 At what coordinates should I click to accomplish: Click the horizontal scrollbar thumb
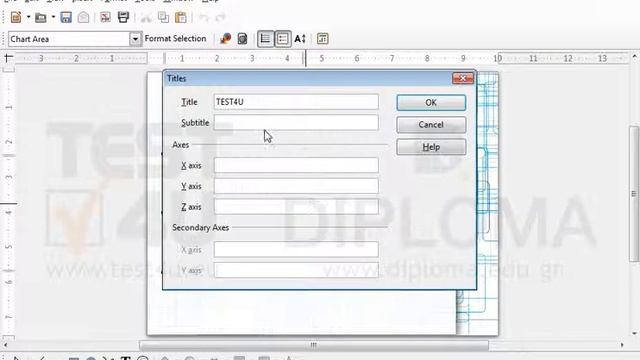tap(313, 345)
